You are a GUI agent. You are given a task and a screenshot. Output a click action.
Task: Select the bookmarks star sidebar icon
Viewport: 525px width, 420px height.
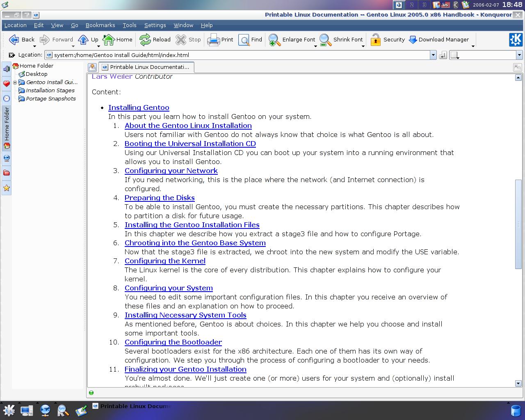pyautogui.click(x=7, y=188)
